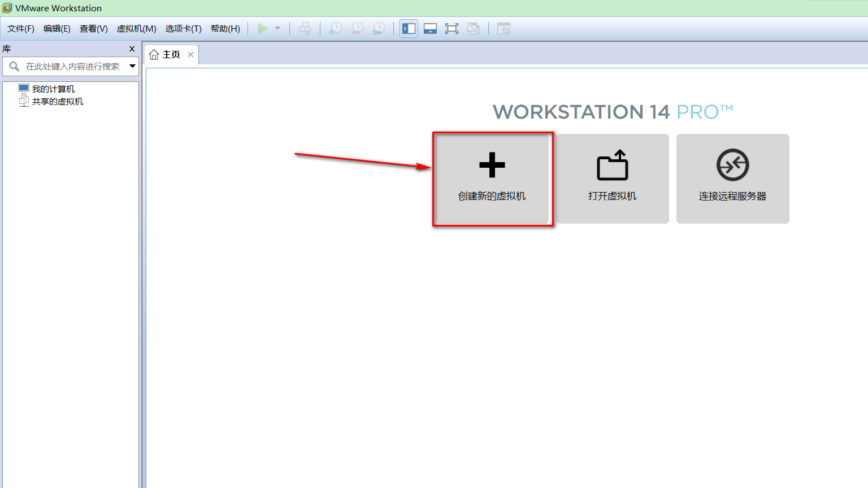This screenshot has width=868, height=488.
Task: Toggle the Library panel visibility icon
Action: point(409,28)
